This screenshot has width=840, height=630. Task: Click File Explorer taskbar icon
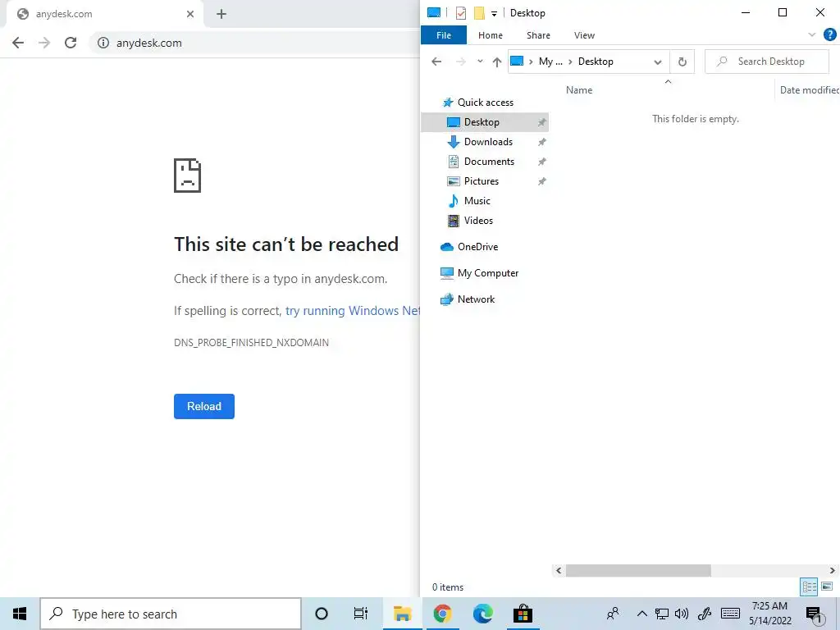[x=402, y=614]
